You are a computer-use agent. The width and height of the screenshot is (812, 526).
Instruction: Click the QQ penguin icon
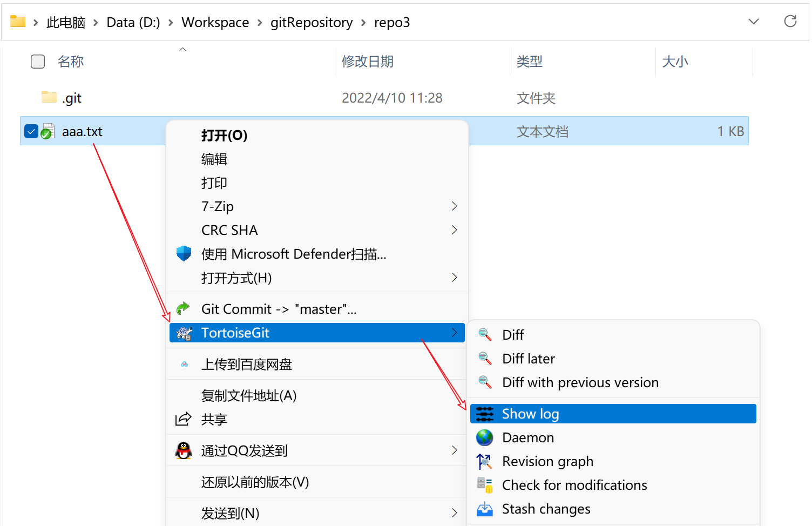coord(184,450)
